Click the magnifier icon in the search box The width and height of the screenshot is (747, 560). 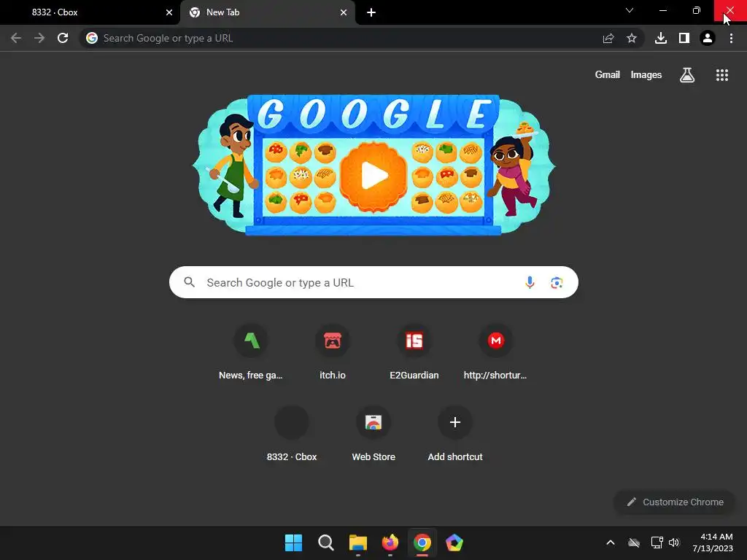[x=189, y=282]
